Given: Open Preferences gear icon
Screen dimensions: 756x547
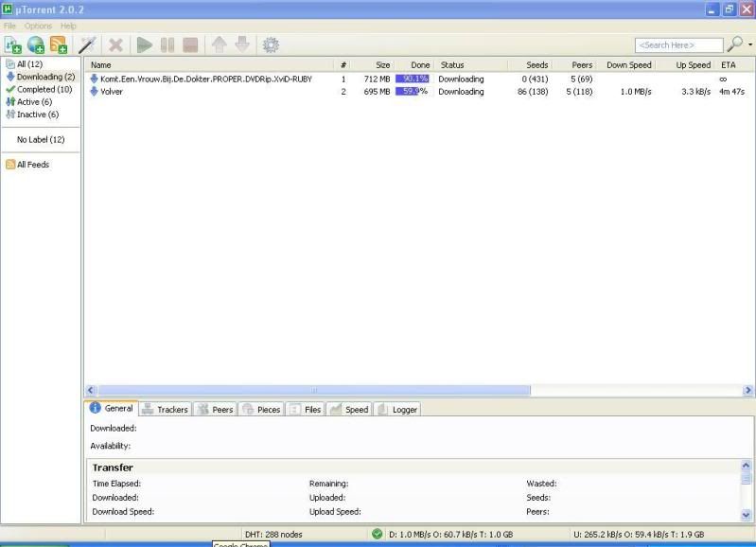Looking at the screenshot, I should pyautogui.click(x=271, y=45).
